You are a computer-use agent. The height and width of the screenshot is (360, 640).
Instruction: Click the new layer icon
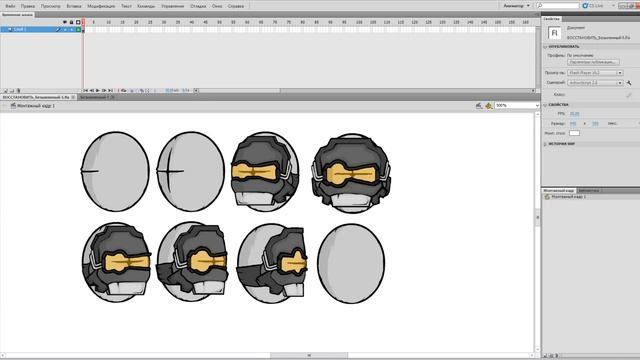6,91
